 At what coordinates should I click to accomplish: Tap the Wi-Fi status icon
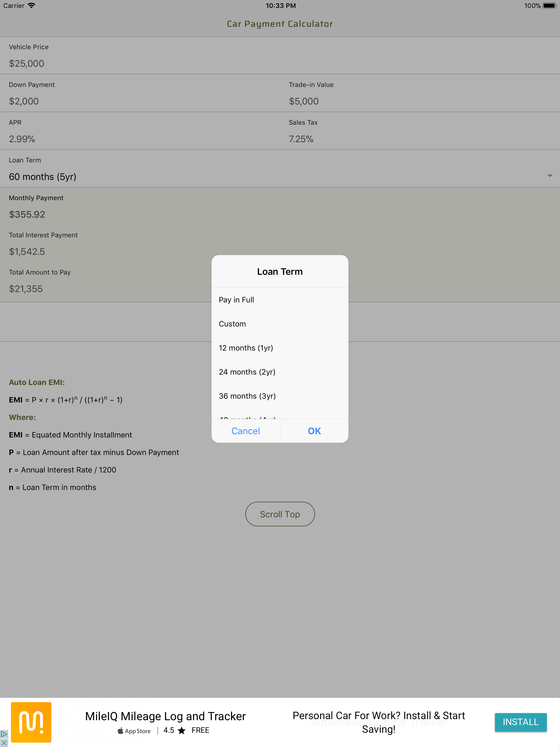[31, 5]
